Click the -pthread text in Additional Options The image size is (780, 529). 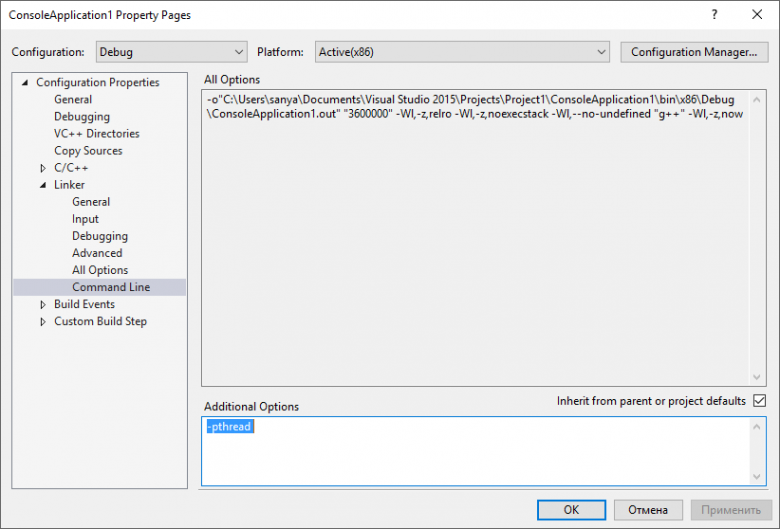pyautogui.click(x=230, y=426)
